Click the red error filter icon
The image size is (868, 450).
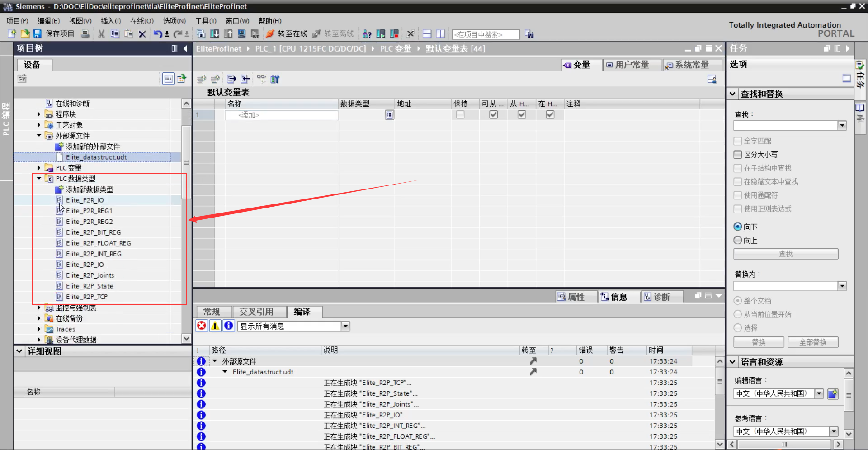click(x=202, y=326)
